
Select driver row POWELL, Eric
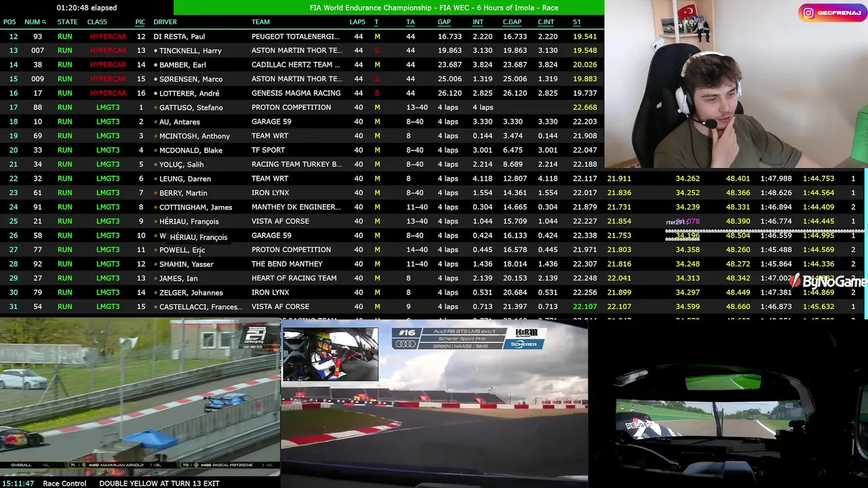click(x=434, y=250)
